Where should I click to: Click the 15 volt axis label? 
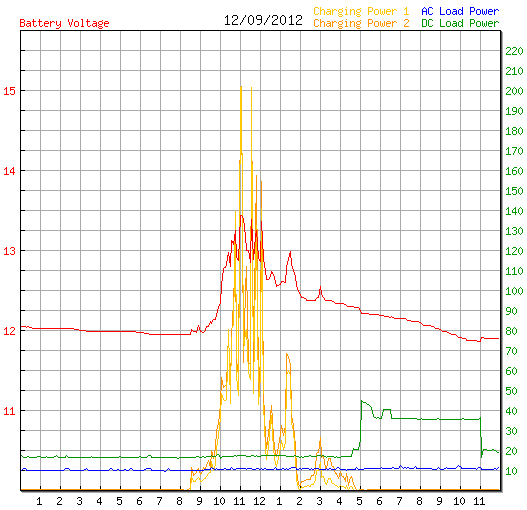[9, 91]
